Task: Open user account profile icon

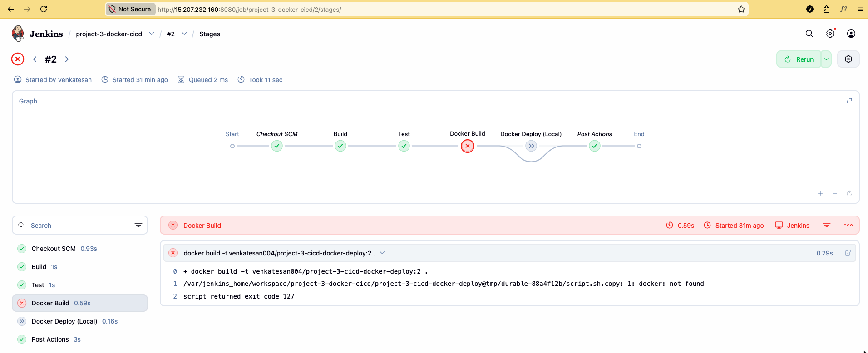Action: coord(851,34)
